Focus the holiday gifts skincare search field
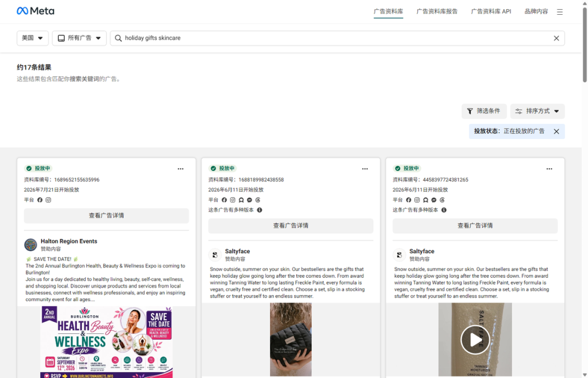Viewport: 588px width, 378px height. tap(338, 38)
